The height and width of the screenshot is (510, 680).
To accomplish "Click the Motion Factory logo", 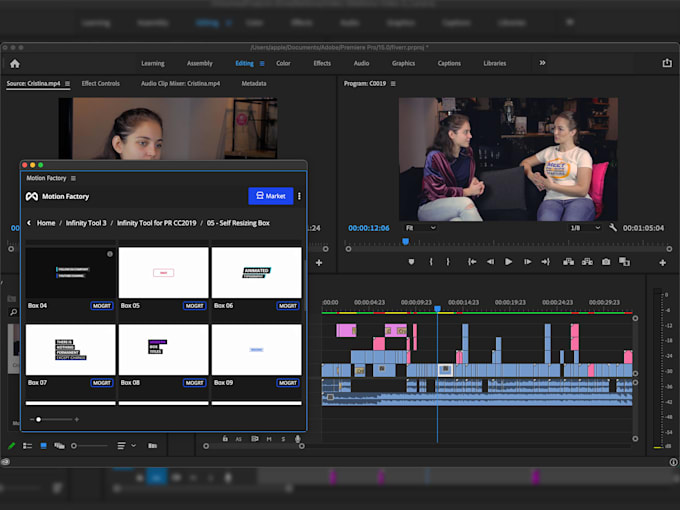I will (32, 196).
